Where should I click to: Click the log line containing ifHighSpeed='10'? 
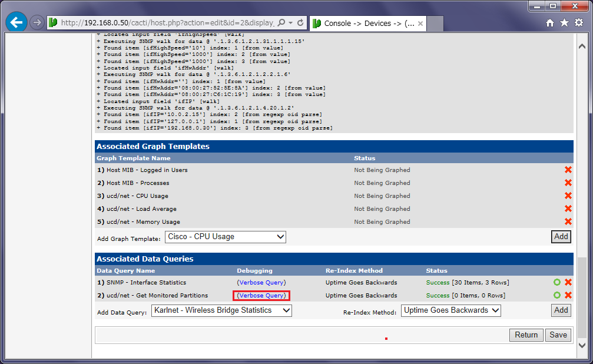click(x=190, y=48)
